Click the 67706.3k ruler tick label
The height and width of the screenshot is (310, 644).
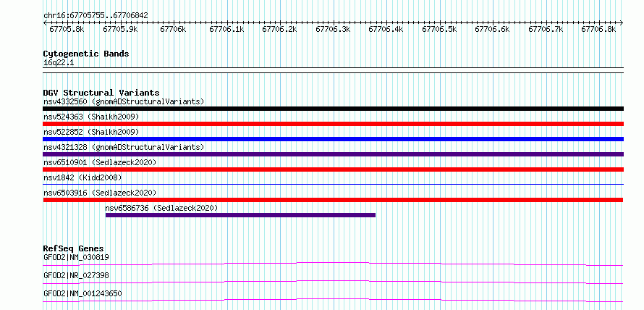[333, 29]
